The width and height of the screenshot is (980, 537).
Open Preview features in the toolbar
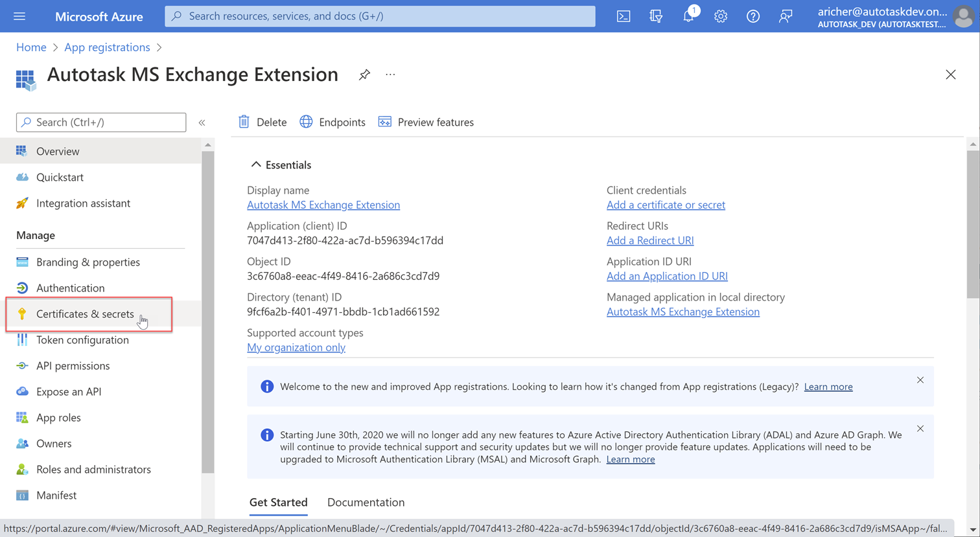click(x=426, y=122)
